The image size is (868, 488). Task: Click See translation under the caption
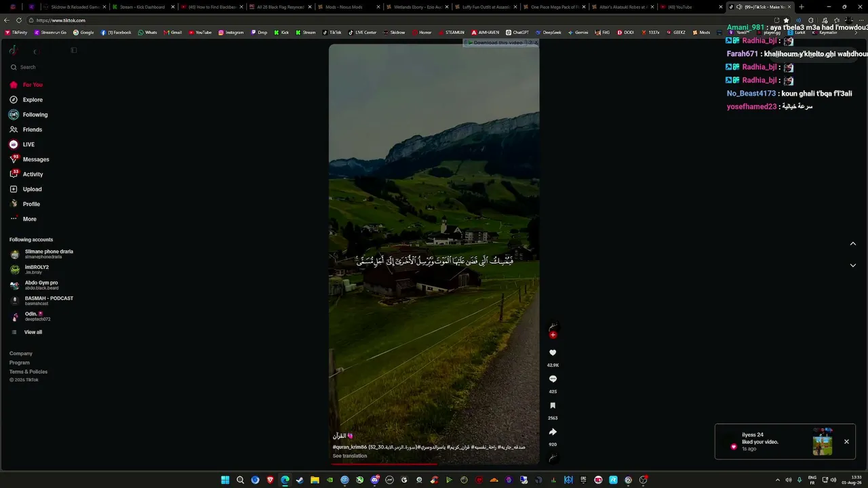click(x=350, y=455)
